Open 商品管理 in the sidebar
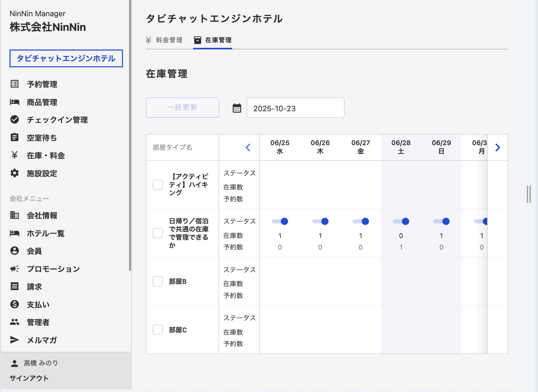The image size is (538, 392). click(42, 102)
